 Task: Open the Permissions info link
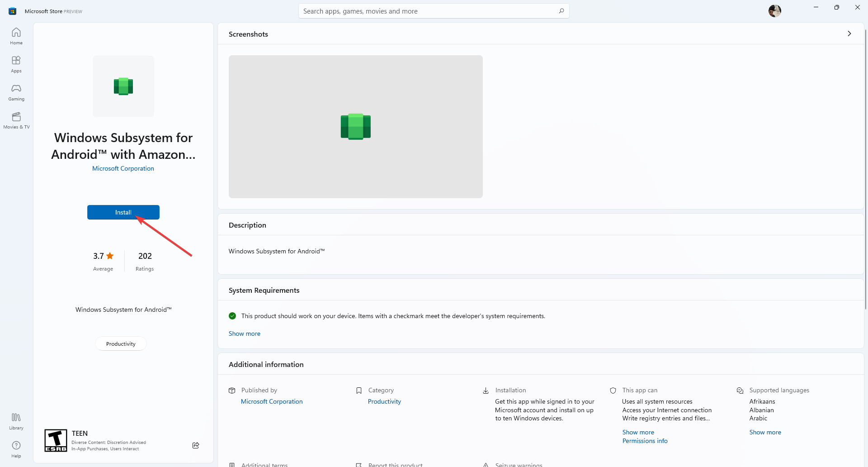pos(645,441)
